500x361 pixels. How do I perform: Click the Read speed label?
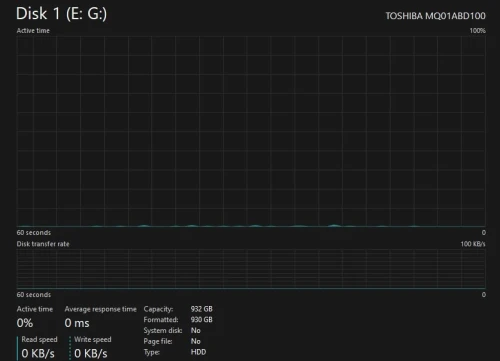pyautogui.click(x=39, y=339)
